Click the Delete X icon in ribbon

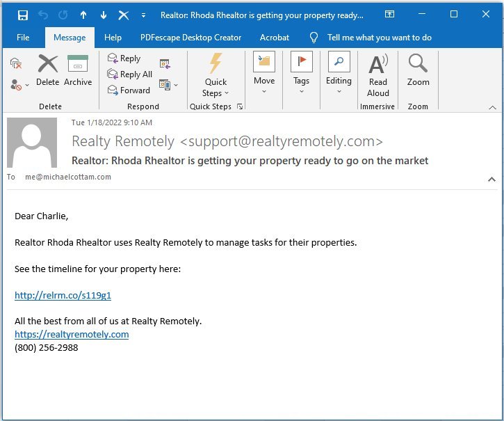pos(47,64)
